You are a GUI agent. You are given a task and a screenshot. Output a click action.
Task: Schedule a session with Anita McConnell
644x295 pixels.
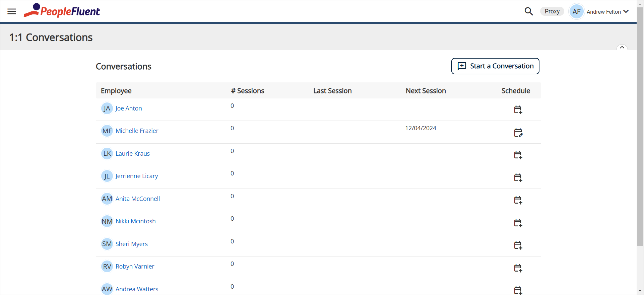click(x=518, y=200)
